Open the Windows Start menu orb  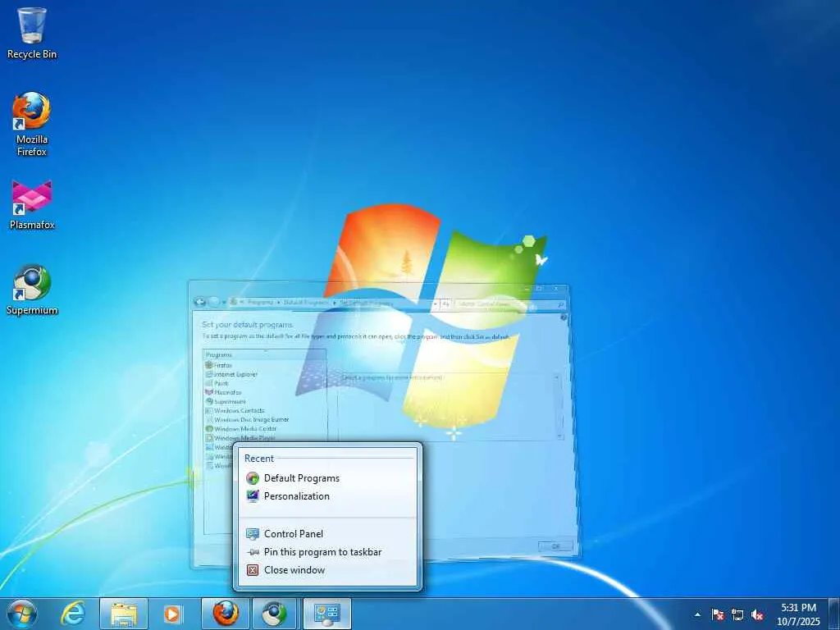point(22,614)
